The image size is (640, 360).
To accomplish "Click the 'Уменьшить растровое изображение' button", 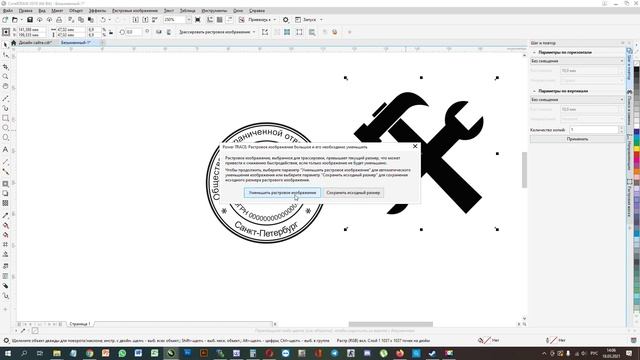I will [282, 192].
